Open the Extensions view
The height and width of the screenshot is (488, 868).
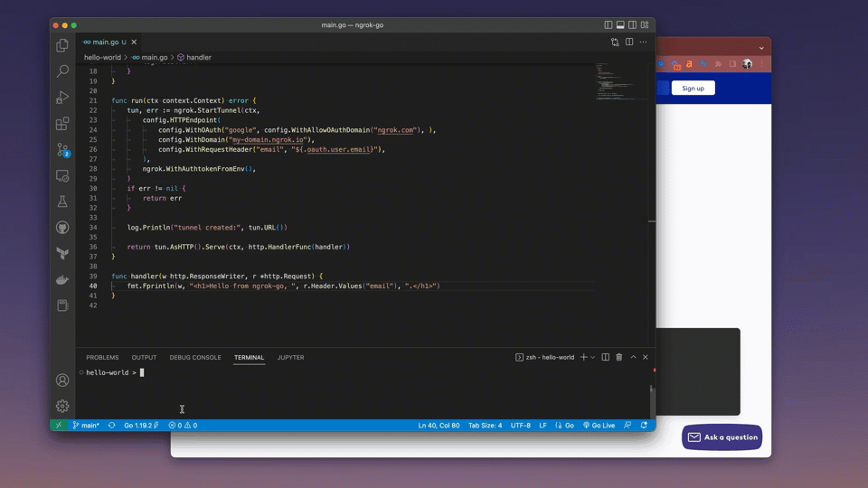click(x=62, y=123)
